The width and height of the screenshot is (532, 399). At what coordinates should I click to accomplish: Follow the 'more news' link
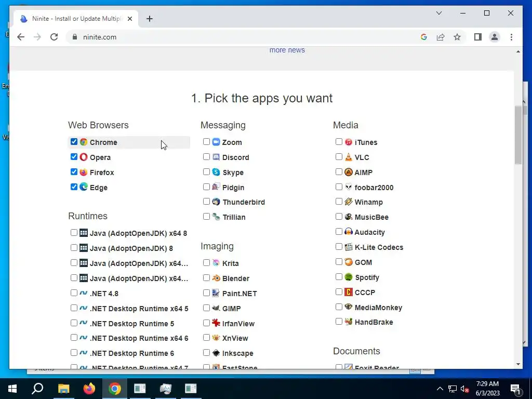[x=287, y=50]
